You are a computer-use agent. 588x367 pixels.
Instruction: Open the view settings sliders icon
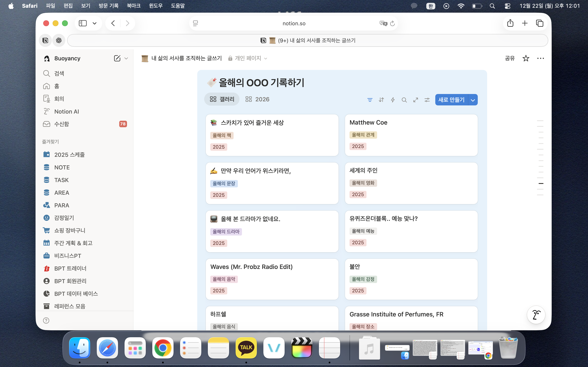pyautogui.click(x=427, y=100)
